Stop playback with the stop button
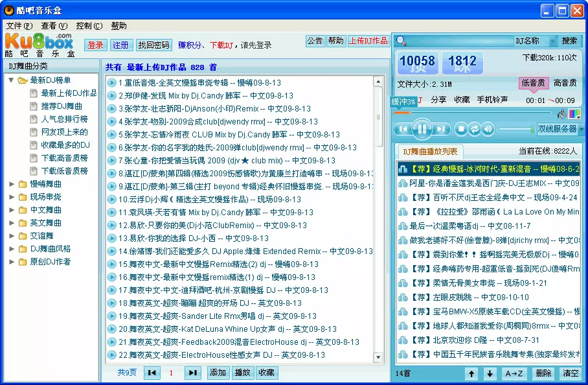This screenshot has height=385, width=588. pyautogui.click(x=461, y=129)
